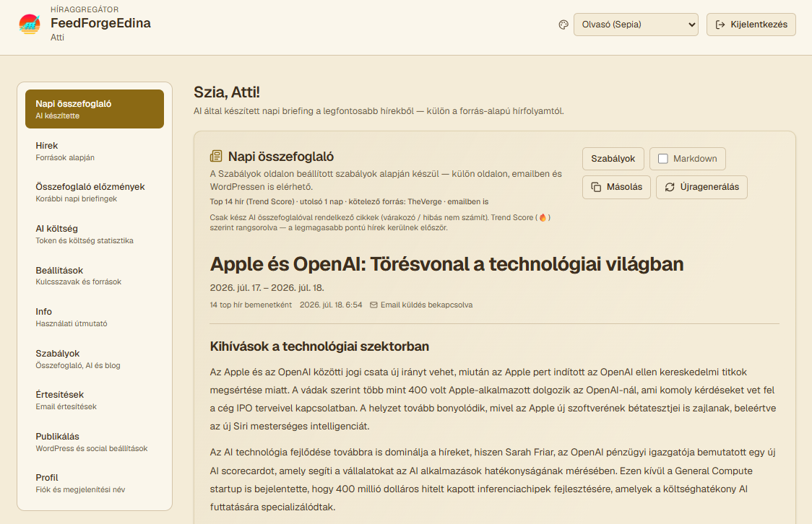Open the Info usage guide
The height and width of the screenshot is (524, 812).
95,317
